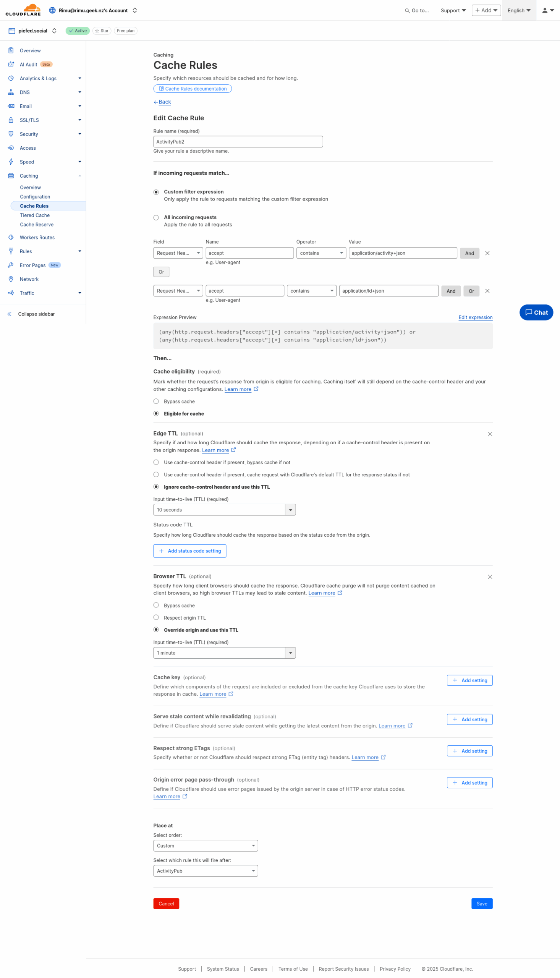Open the Edge TTL 10 seconds dropdown
This screenshot has height=978, width=560.
225,510
